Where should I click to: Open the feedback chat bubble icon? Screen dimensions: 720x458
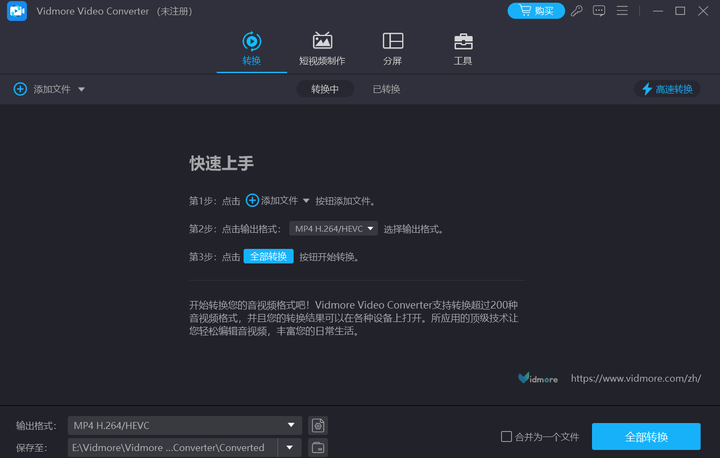pyautogui.click(x=599, y=11)
